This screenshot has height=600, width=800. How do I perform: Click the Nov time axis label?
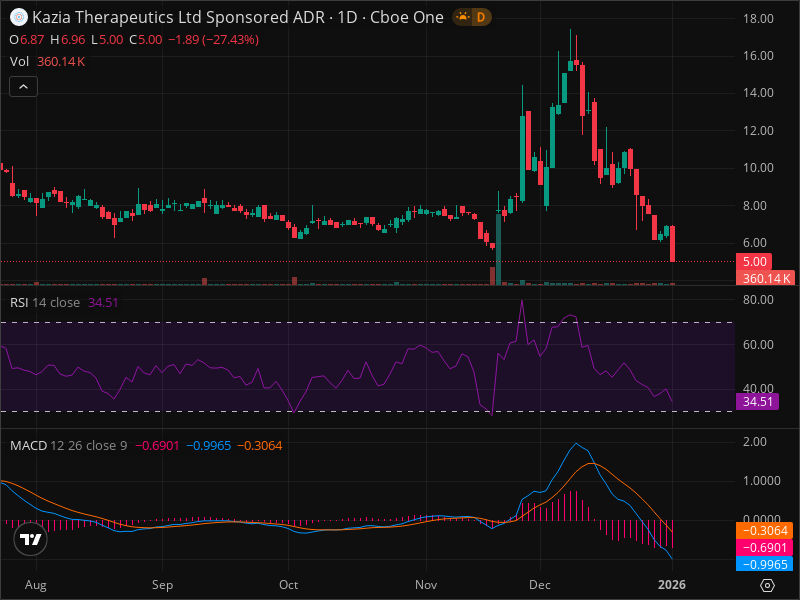[x=426, y=585]
